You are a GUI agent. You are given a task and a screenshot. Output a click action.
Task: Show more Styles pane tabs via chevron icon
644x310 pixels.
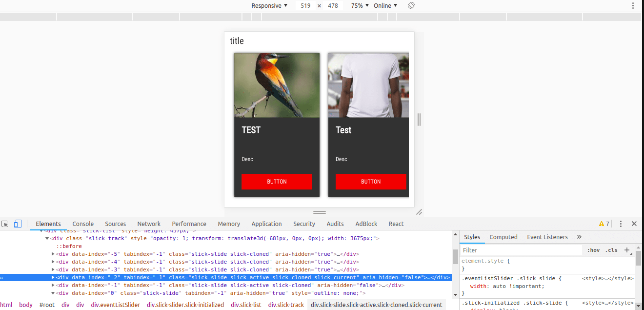pyautogui.click(x=579, y=237)
